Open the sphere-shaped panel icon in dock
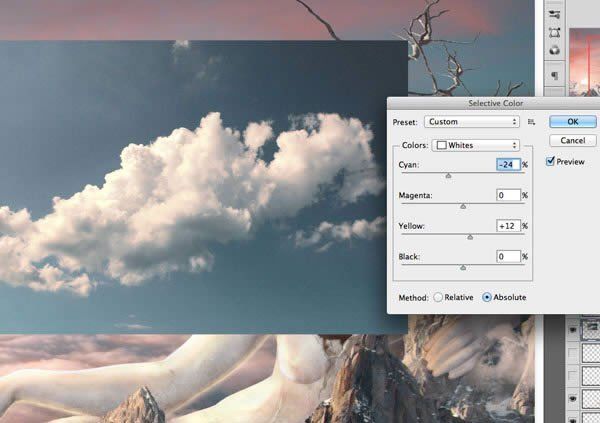 click(554, 50)
